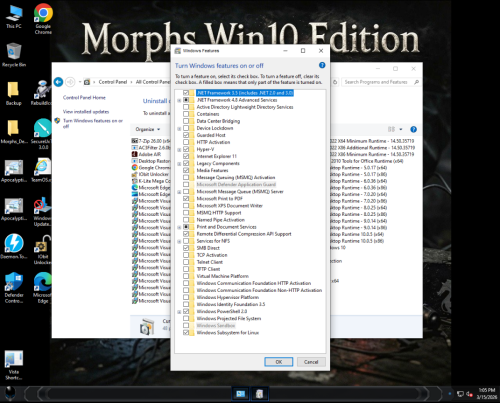Uncheck the Guarded Host checkbox
Screen dimensions: 500x403
(186, 135)
